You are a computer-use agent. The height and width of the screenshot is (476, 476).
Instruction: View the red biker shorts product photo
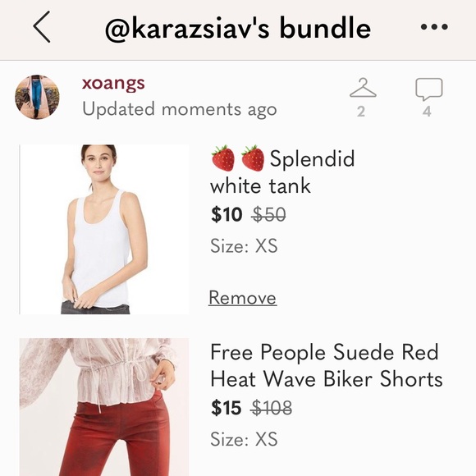(104, 407)
